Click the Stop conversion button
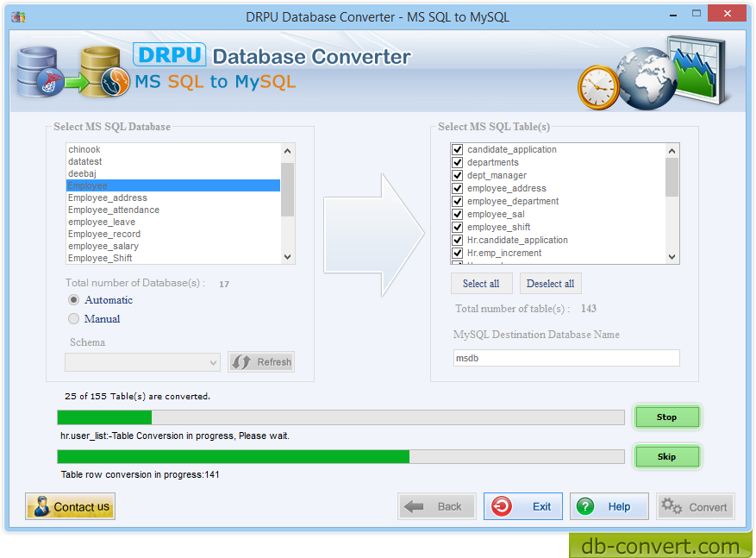756x558 pixels. coord(667,417)
